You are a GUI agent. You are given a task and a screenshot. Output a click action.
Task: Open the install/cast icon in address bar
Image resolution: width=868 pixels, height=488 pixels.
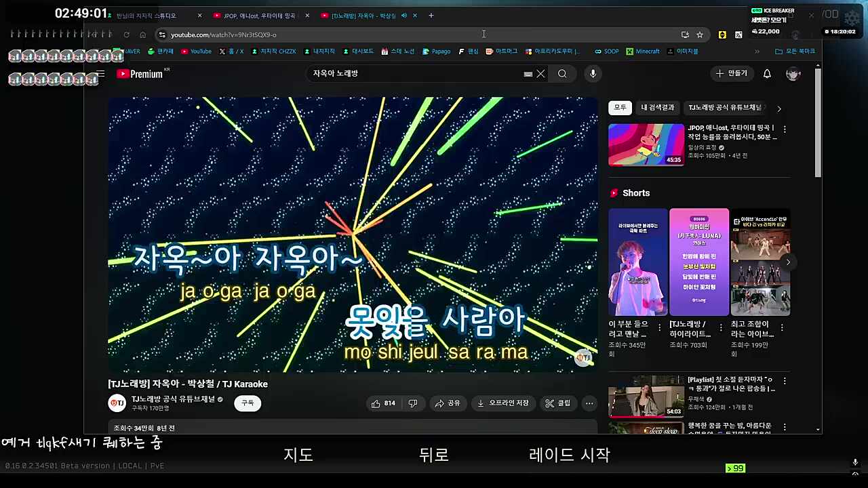685,35
